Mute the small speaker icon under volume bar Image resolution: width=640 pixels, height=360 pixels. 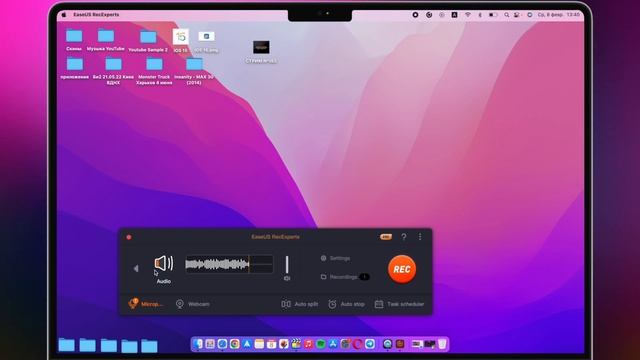click(287, 278)
